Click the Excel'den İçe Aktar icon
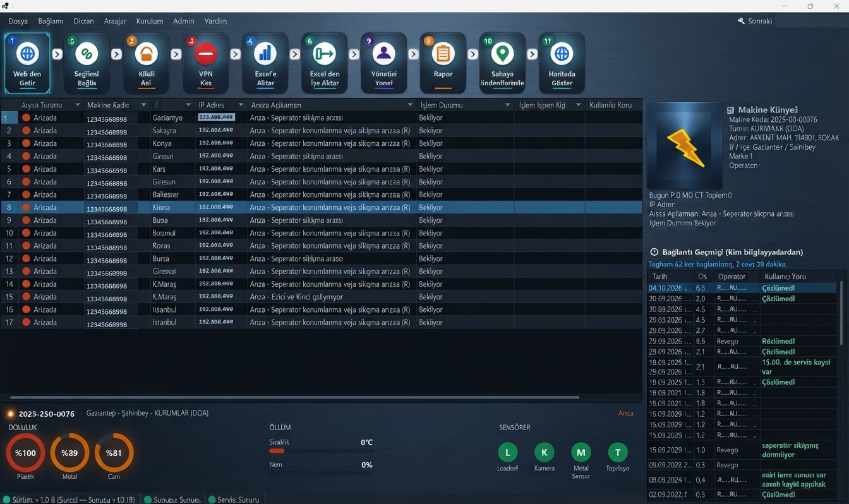Viewport: 849px width, 504px height. [x=325, y=54]
